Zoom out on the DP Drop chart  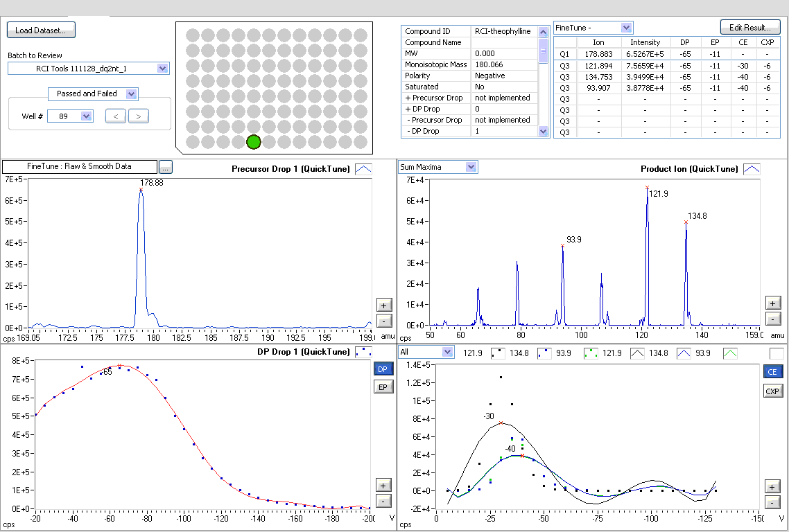tap(383, 501)
